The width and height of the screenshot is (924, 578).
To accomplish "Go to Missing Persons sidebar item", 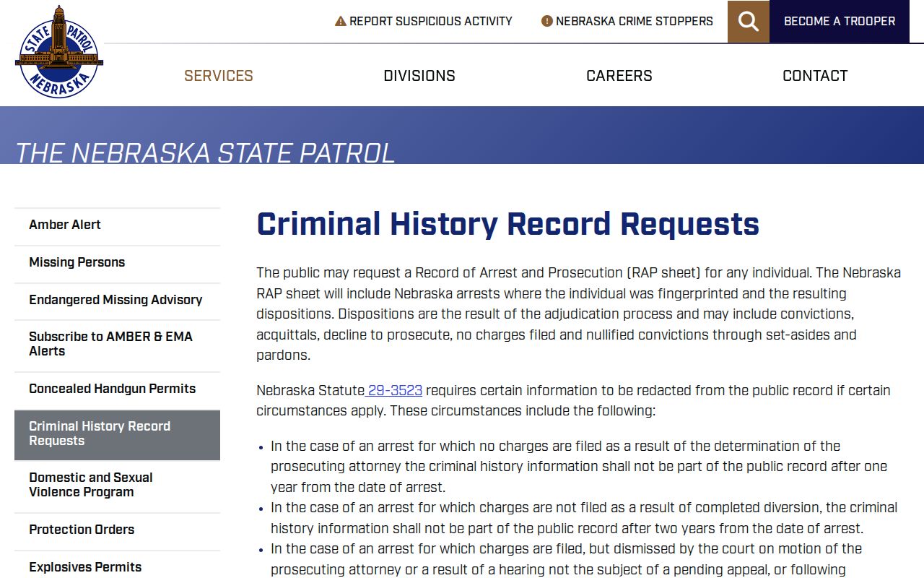I will click(117, 262).
